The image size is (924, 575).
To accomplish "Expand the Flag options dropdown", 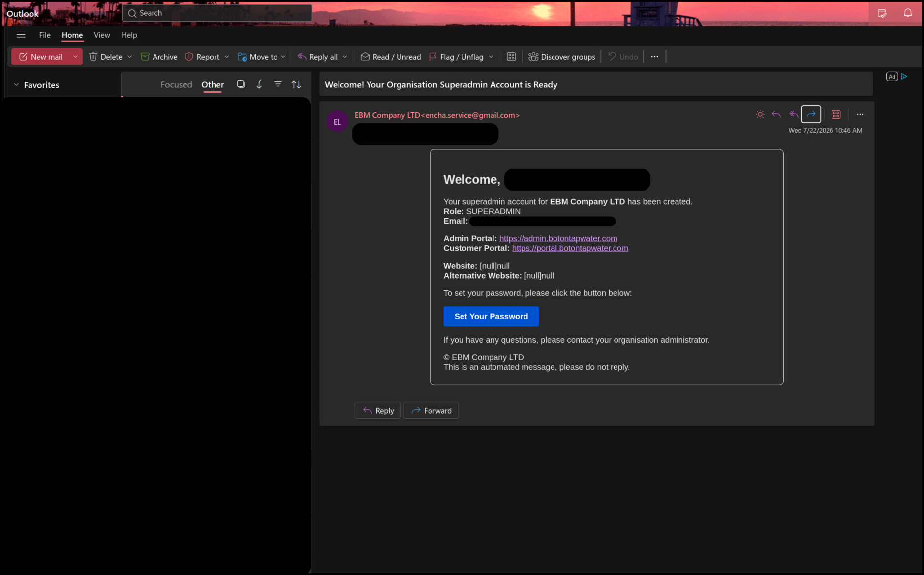I will pos(491,57).
